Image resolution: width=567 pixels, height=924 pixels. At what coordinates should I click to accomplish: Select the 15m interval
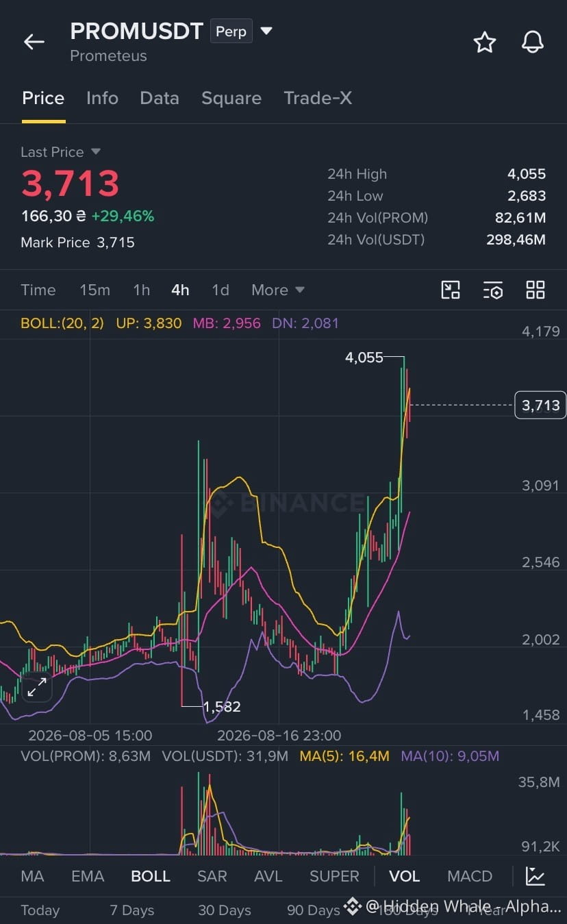tap(94, 290)
